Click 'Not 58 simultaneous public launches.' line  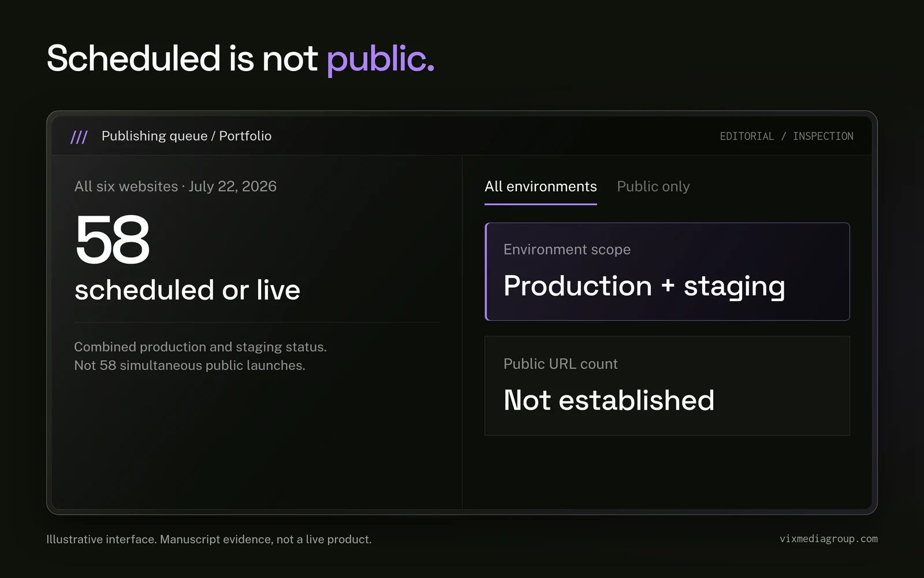(x=189, y=365)
